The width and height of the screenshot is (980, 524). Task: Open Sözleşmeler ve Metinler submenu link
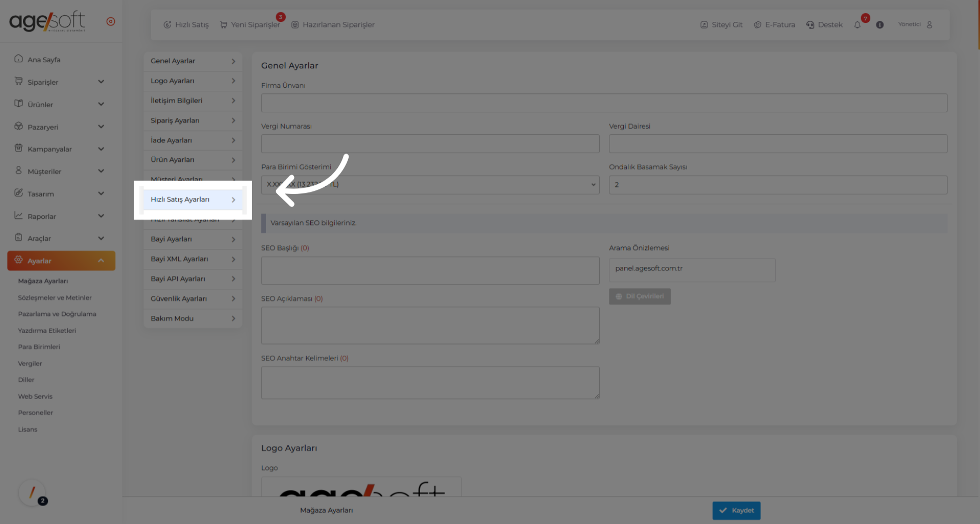click(x=55, y=297)
